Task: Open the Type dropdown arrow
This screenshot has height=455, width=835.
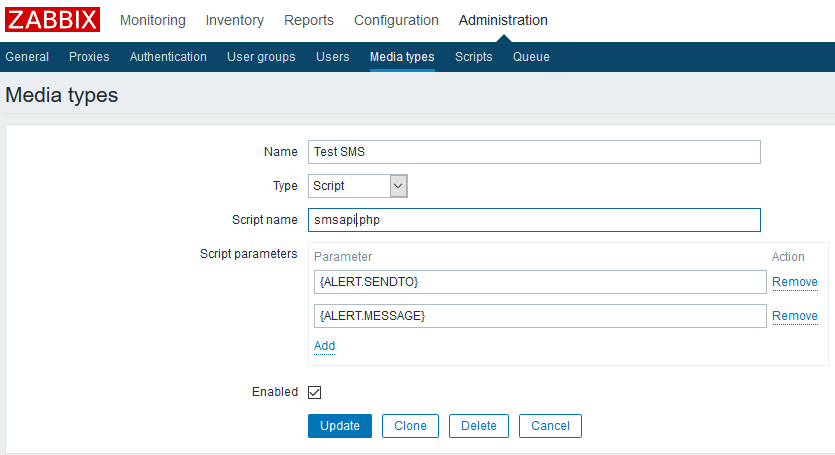Action: [398, 186]
